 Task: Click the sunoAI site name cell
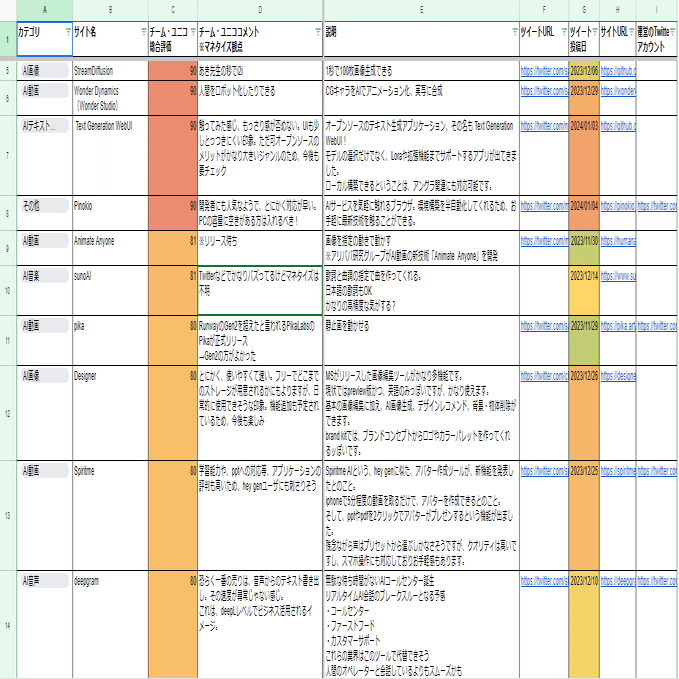(x=110, y=291)
